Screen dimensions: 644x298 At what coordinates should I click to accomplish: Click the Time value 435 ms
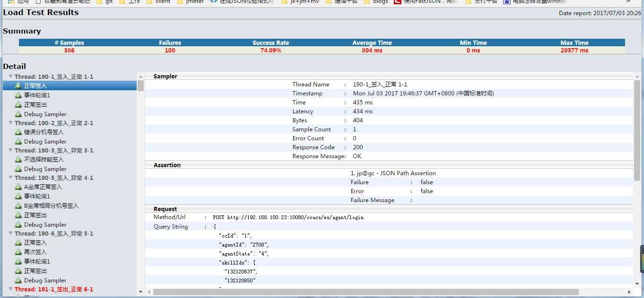click(x=363, y=102)
